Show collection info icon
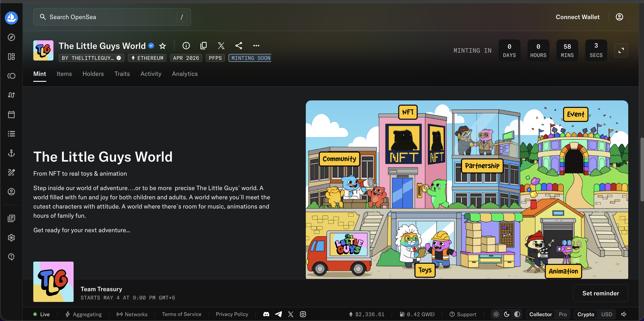Screen dimensions: 644x321 (x=186, y=46)
